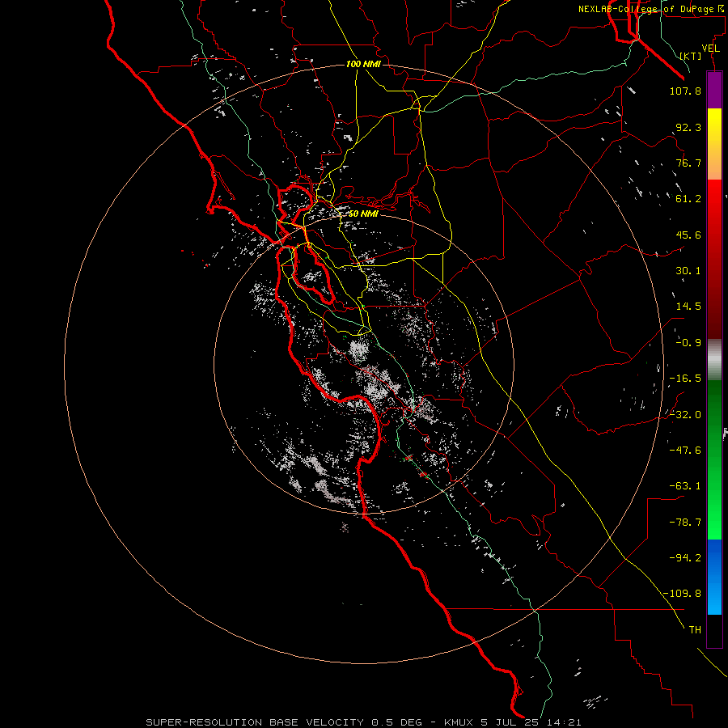Click the -63.1 legend value

tap(685, 486)
